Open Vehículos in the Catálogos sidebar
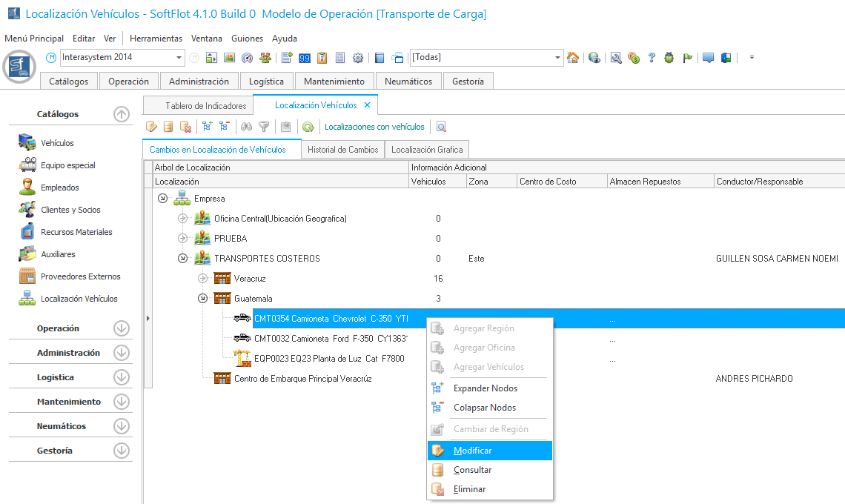The image size is (845, 504). tap(57, 143)
